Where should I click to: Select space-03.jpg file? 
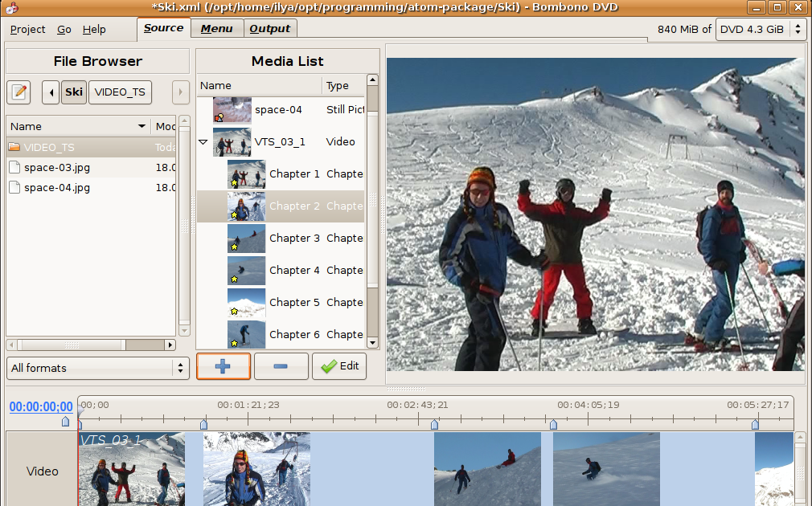tap(91, 168)
